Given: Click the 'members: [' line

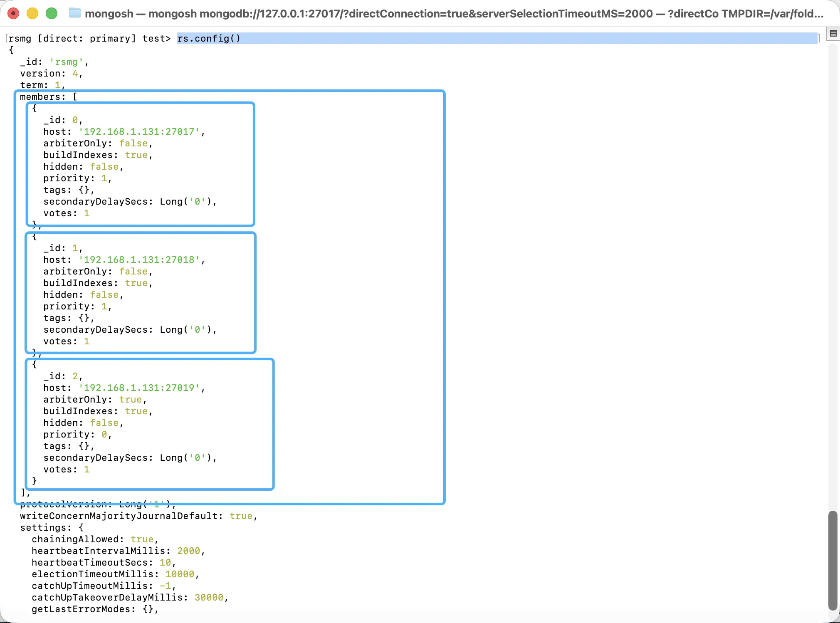Looking at the screenshot, I should point(48,97).
